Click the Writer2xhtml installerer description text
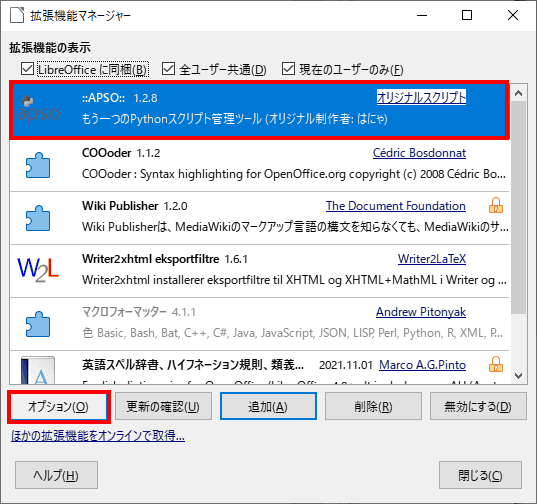The height and width of the screenshot is (504, 537). pos(294,280)
